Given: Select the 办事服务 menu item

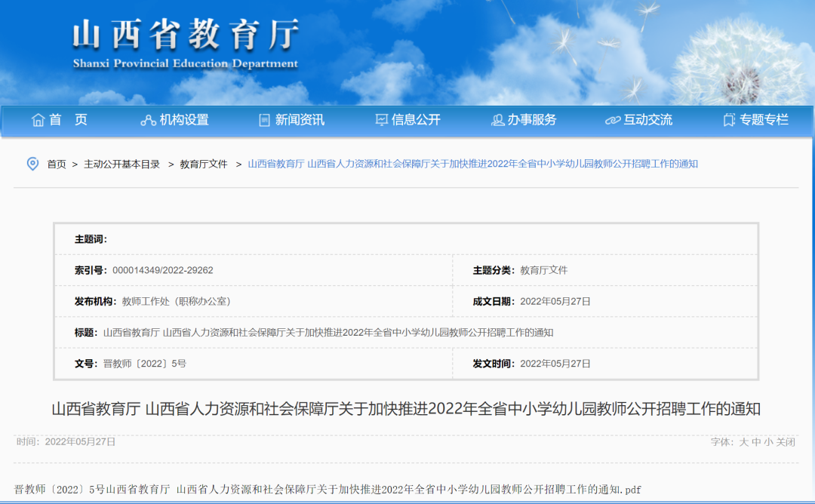Looking at the screenshot, I should (x=532, y=120).
